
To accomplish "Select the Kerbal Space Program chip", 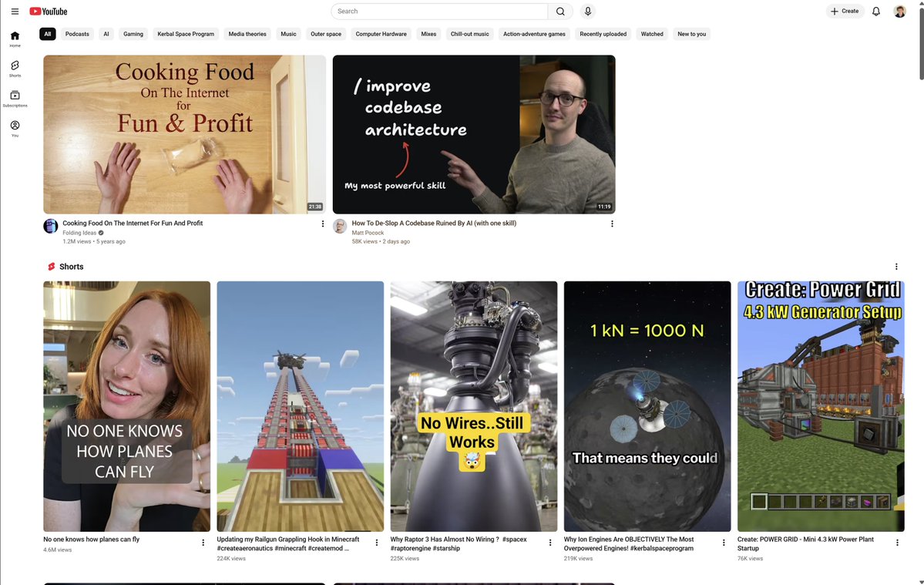I will point(186,34).
